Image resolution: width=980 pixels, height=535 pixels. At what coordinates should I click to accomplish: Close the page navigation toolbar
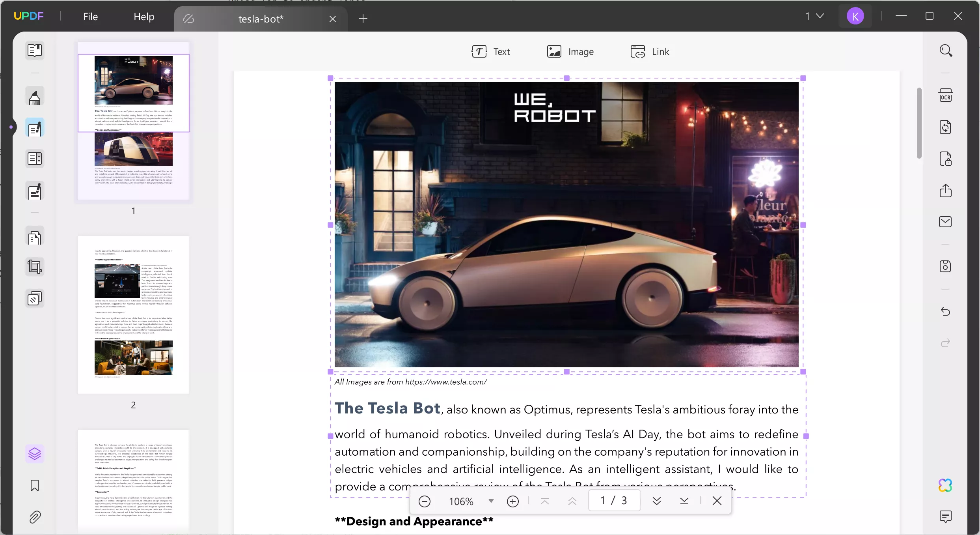[717, 501]
